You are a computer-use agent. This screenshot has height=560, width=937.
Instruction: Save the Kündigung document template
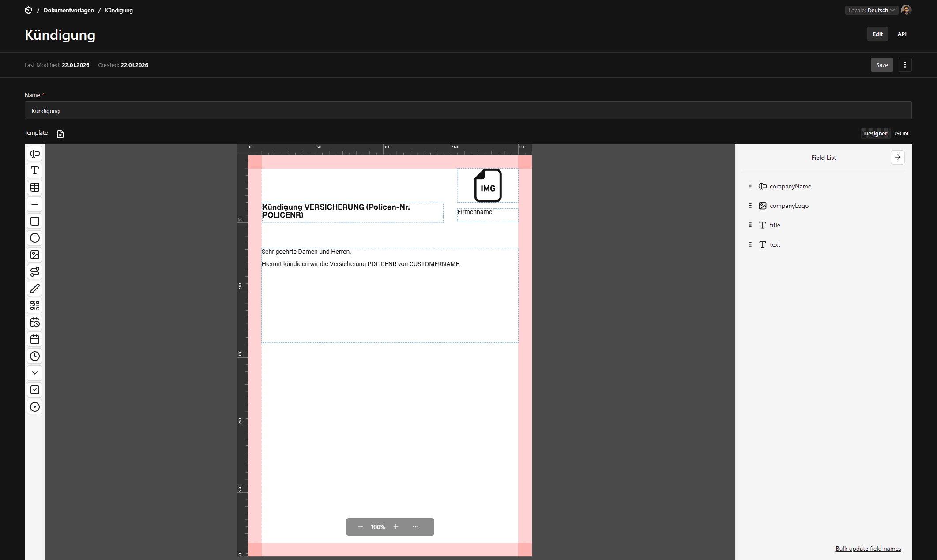tap(882, 64)
